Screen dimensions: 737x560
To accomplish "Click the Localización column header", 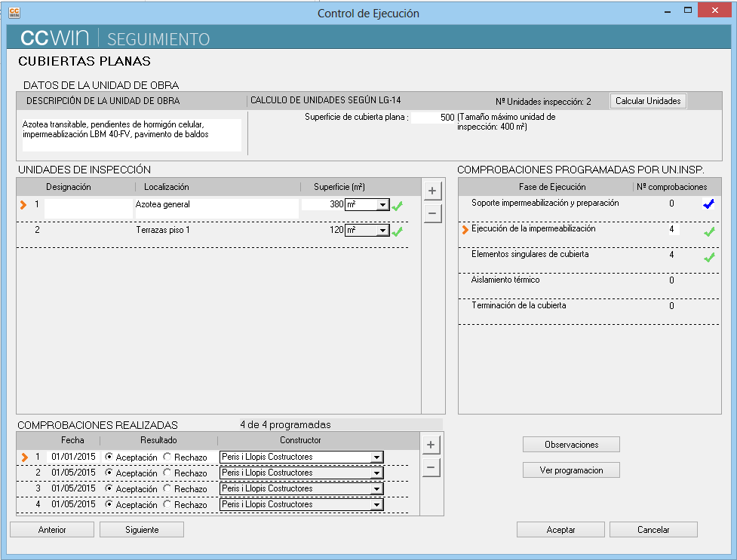I will click(x=167, y=187).
